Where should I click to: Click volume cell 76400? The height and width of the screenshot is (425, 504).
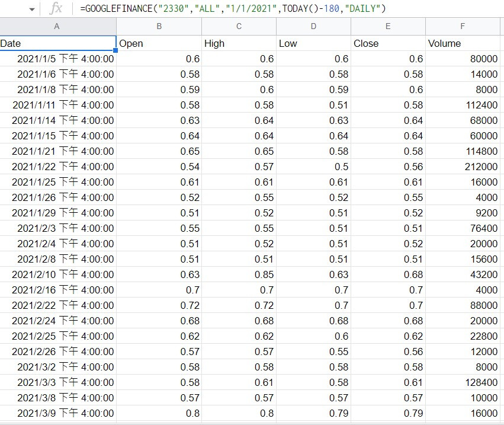tap(463, 228)
